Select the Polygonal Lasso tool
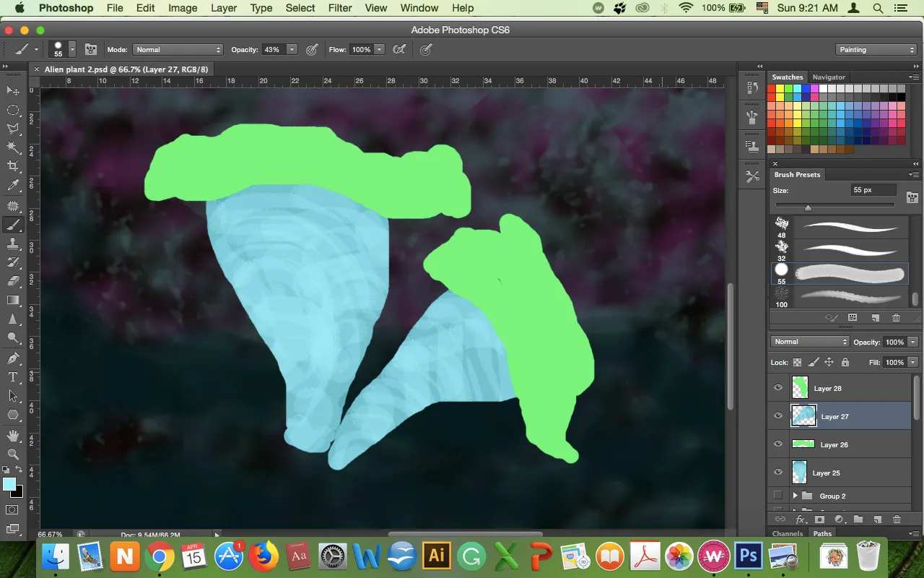Screen dimensions: 924x578 coord(13,129)
